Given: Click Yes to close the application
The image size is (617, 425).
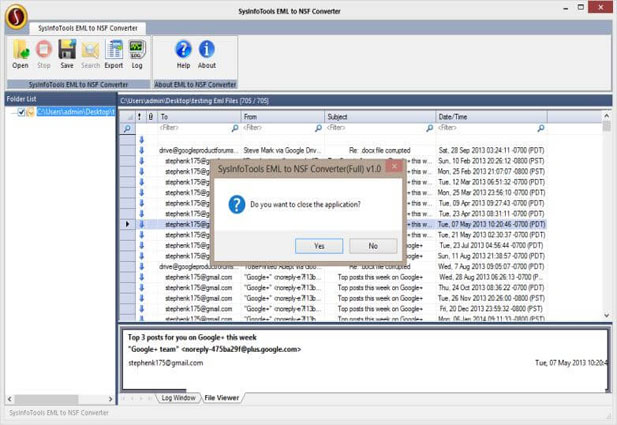Looking at the screenshot, I should tap(319, 246).
